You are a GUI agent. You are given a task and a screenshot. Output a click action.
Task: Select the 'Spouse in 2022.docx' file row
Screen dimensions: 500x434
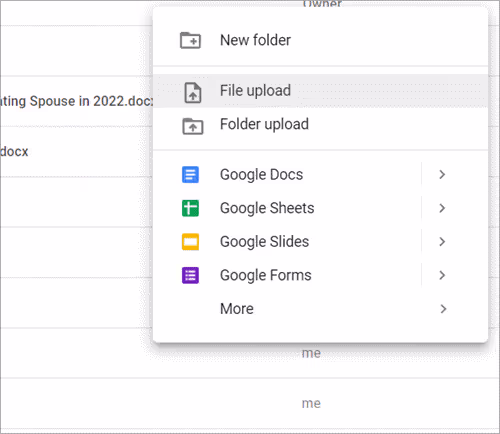tap(76, 101)
